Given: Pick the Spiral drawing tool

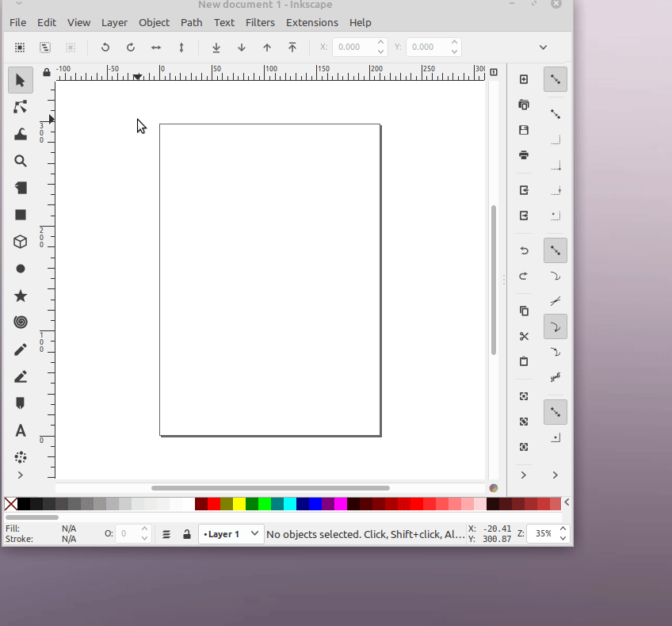Looking at the screenshot, I should coord(21,323).
